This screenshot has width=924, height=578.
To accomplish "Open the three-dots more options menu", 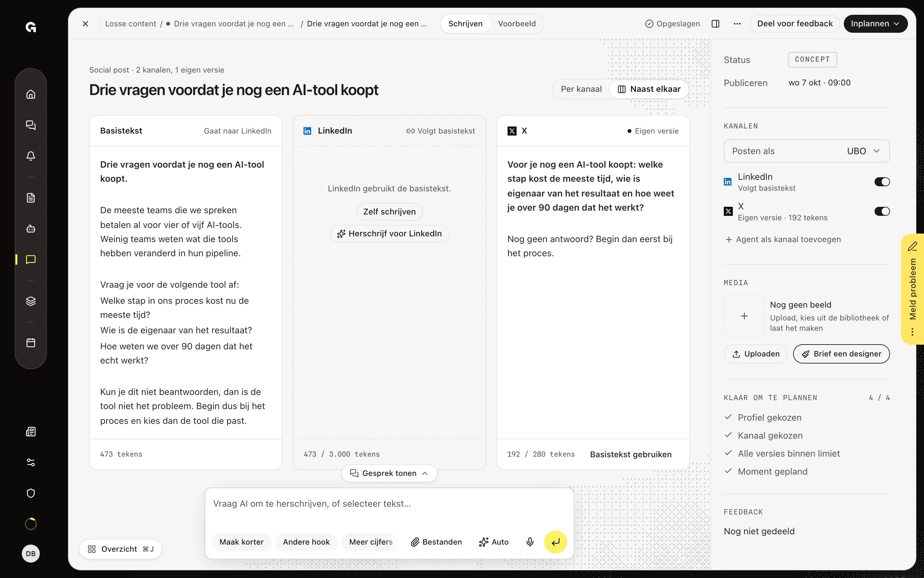I will point(737,24).
